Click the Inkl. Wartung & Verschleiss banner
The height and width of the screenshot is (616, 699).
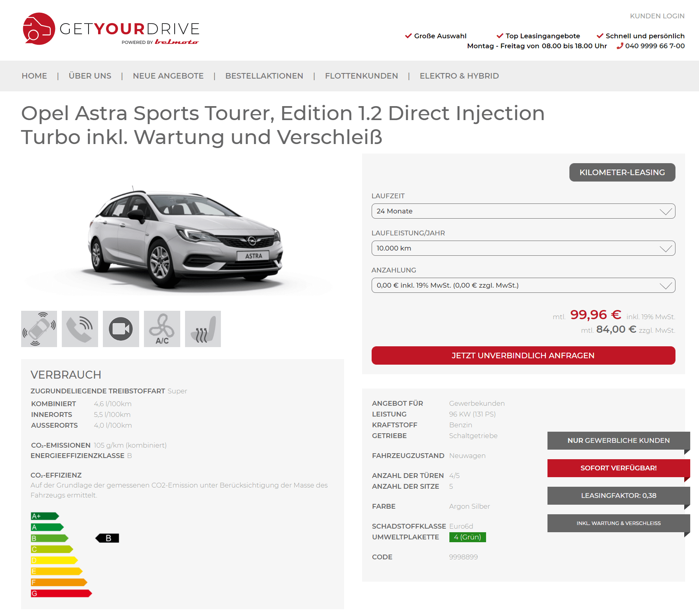tap(618, 523)
